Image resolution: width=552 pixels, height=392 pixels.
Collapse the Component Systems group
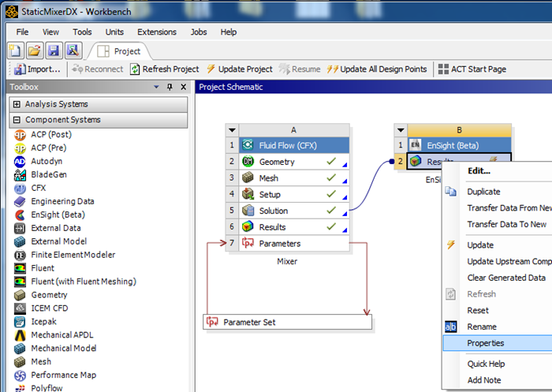(17, 120)
